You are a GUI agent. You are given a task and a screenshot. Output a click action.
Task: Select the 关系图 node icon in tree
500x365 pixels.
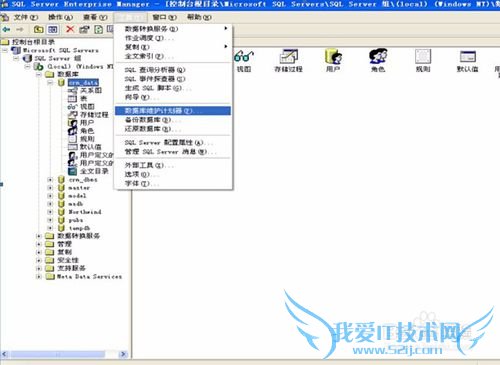click(73, 90)
